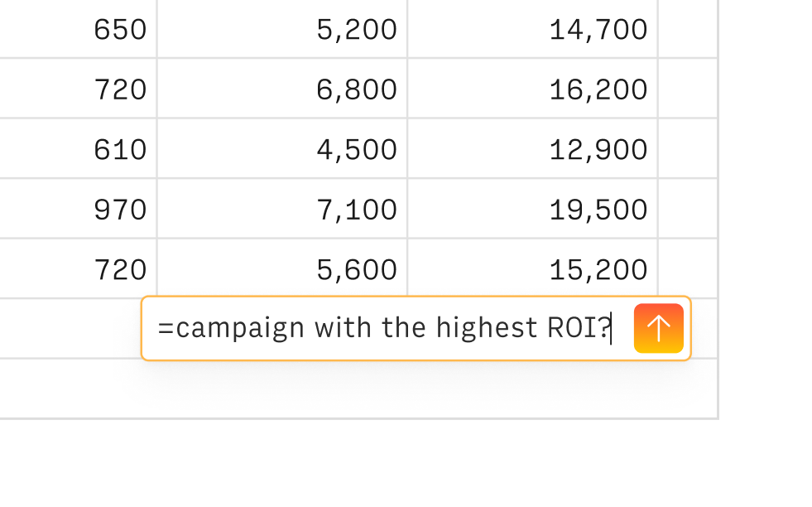Choose the 12,900 cell
The height and width of the screenshot is (507, 812).
click(x=532, y=149)
